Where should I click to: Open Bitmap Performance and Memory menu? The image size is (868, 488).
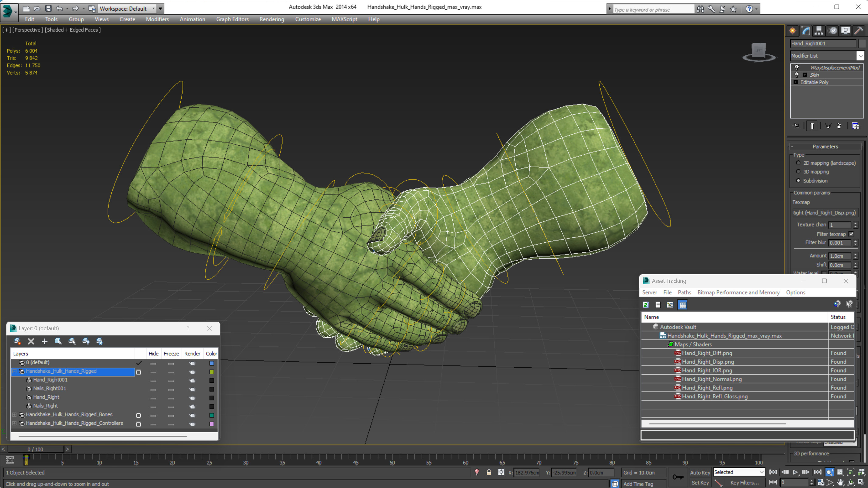(738, 292)
